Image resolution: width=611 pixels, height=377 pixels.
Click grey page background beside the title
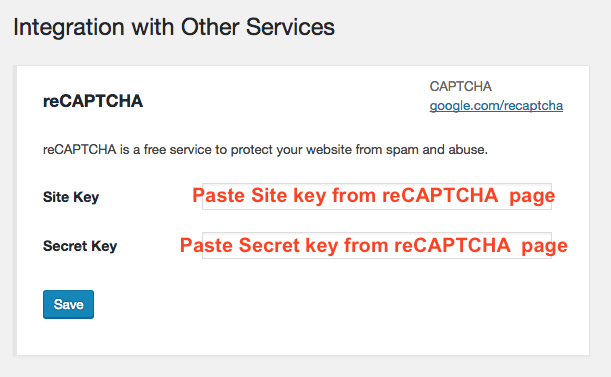click(x=468, y=27)
